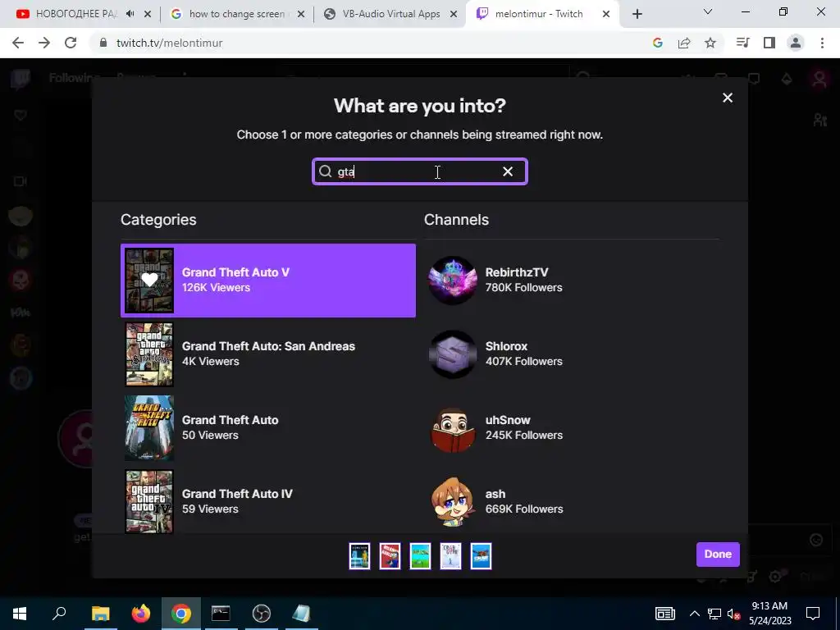Click fourth selected thumbnail with white cover

tap(450, 555)
